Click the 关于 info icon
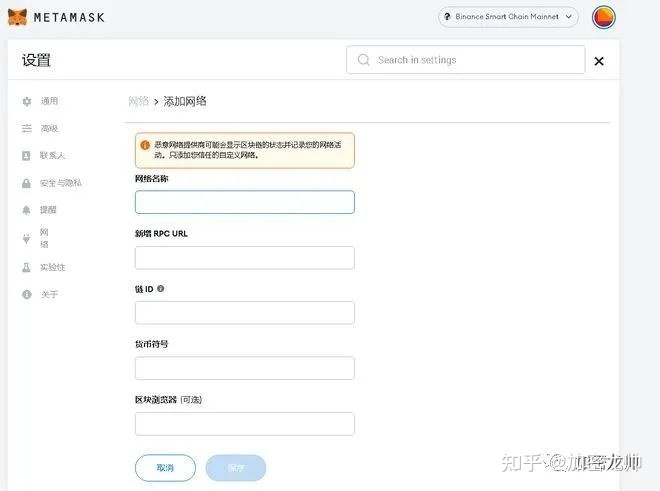 click(x=27, y=294)
